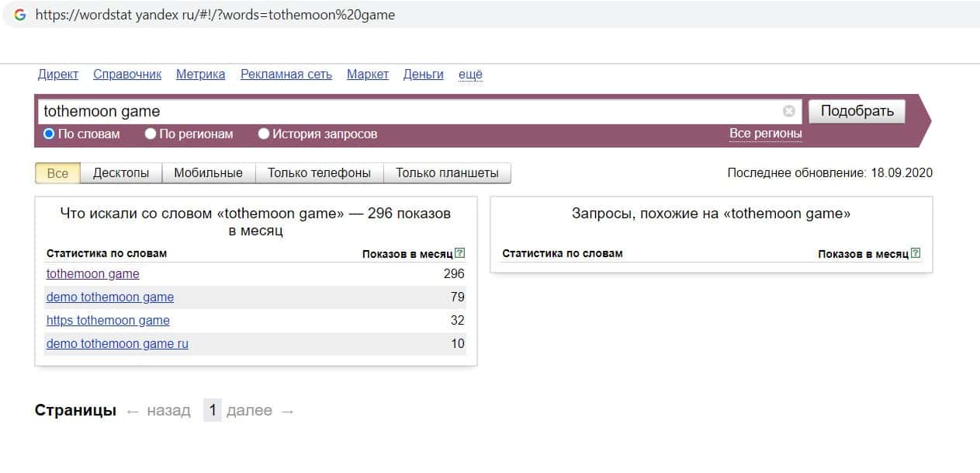Click the 10 impressions value
980x473 pixels.
click(x=457, y=343)
